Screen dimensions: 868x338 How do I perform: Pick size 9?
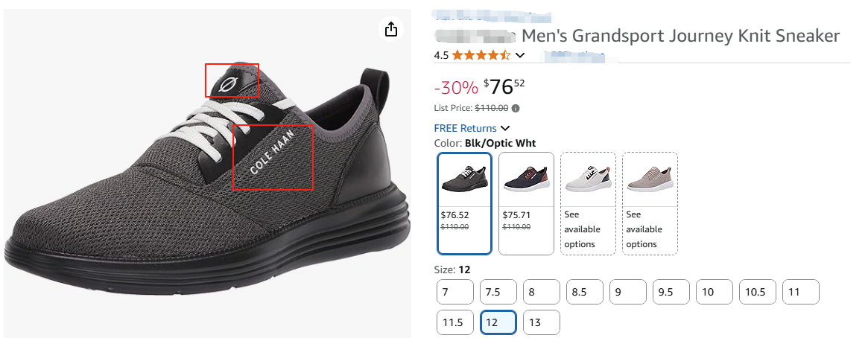pos(627,293)
